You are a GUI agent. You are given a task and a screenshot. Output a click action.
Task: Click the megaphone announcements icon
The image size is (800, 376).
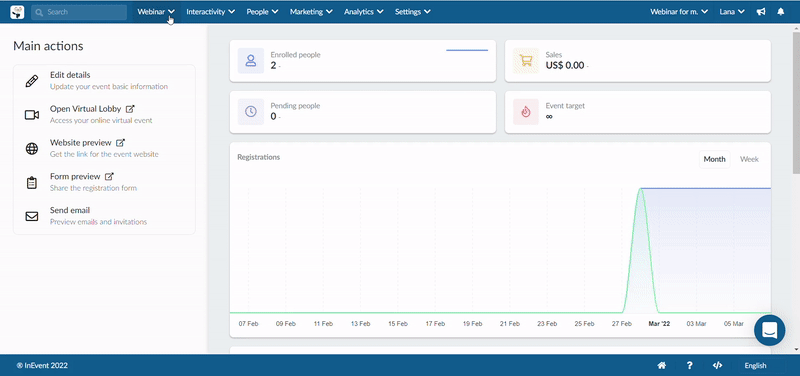tap(761, 12)
